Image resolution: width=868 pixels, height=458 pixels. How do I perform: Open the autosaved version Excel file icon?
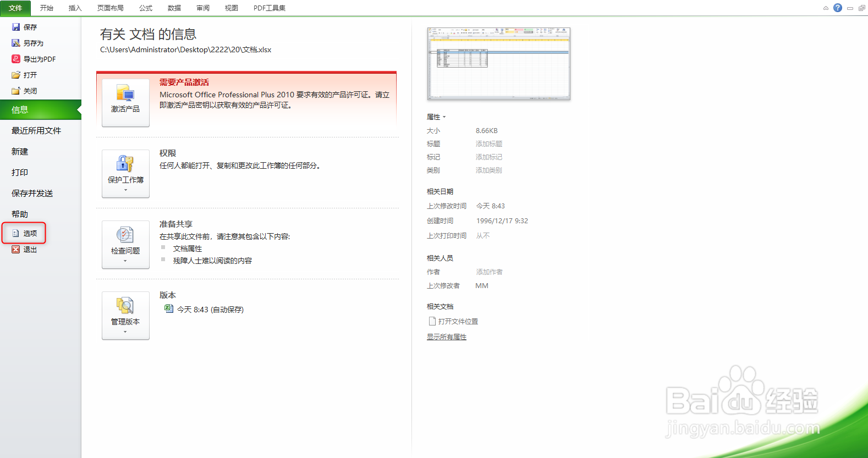click(x=169, y=309)
